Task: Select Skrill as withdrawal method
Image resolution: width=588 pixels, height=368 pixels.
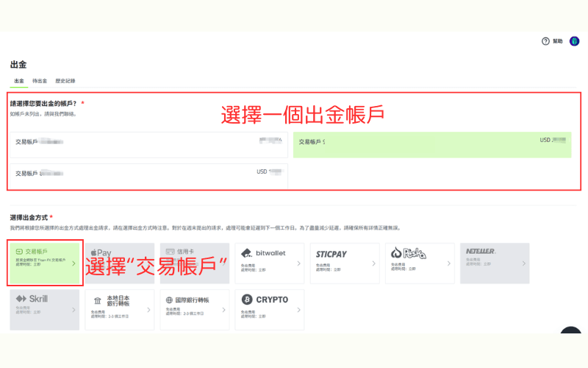Action: click(x=44, y=309)
